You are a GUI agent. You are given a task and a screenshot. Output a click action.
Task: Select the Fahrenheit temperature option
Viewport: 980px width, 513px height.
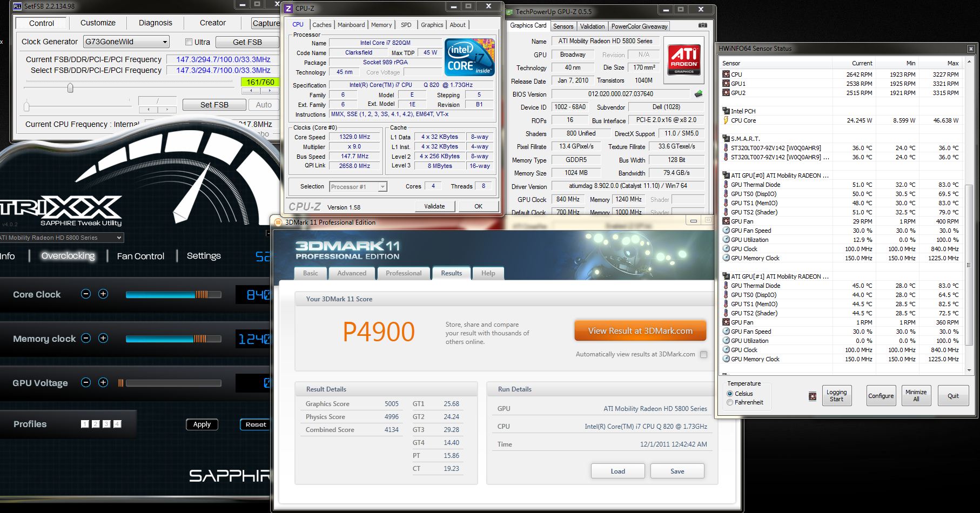[x=730, y=402]
